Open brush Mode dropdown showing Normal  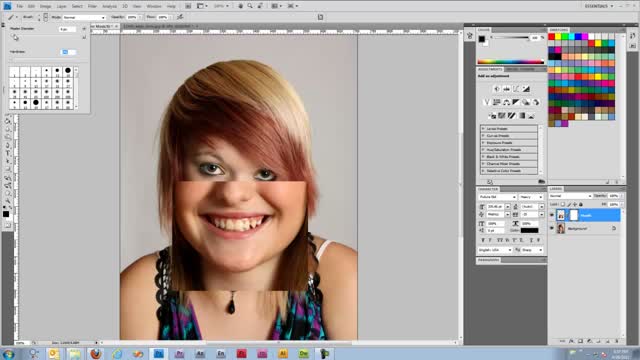pos(84,18)
